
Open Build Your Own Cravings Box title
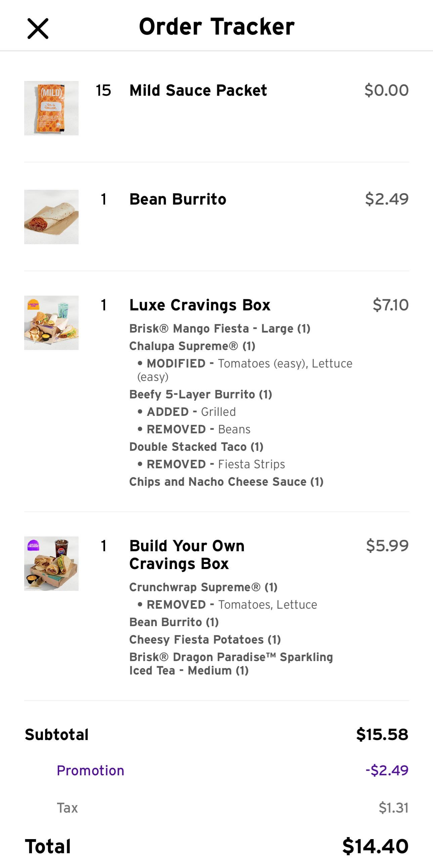187,555
